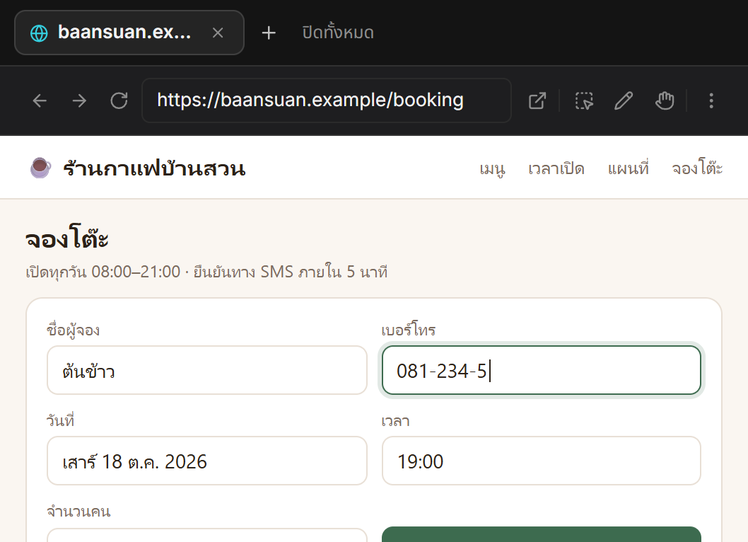Open a new tab with the plus icon
Viewport: 748px width, 542px height.
269,33
